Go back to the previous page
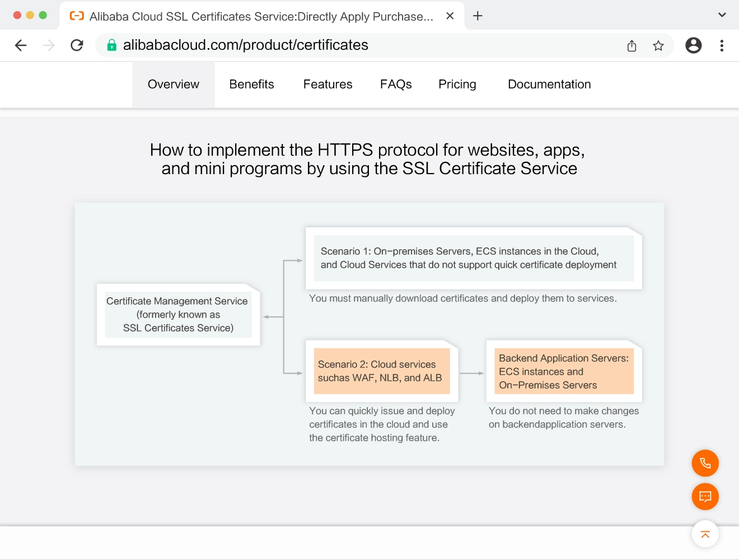This screenshot has height=560, width=739. coord(21,45)
